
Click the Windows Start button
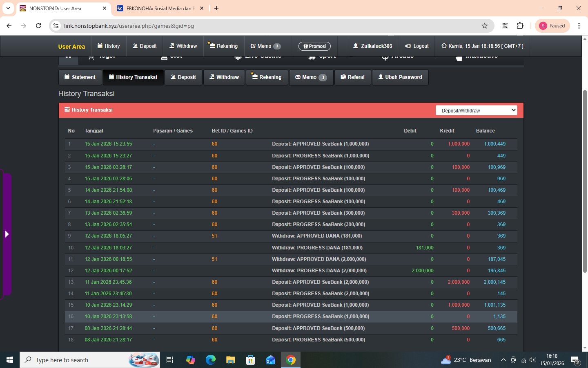coord(10,360)
